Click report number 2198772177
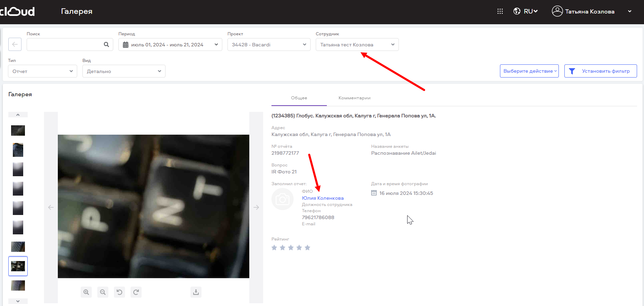This screenshot has width=644, height=306. 285,153
